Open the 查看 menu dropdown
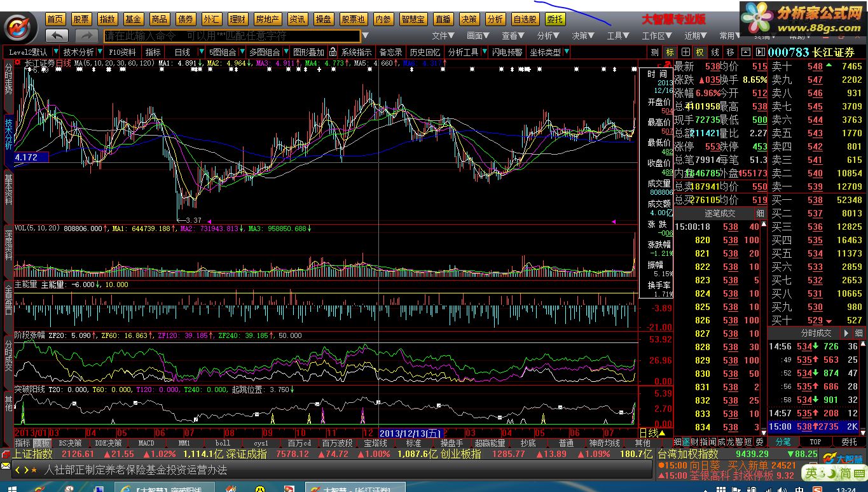 [x=513, y=36]
